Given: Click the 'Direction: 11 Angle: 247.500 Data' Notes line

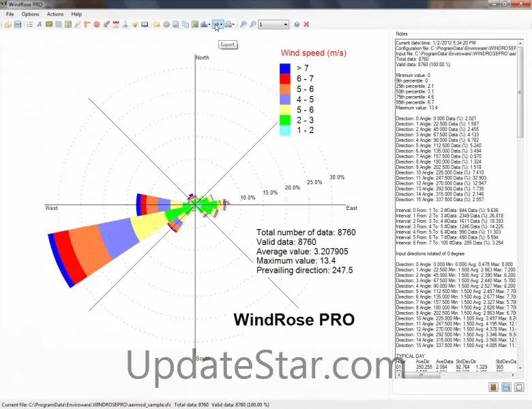Looking at the screenshot, I should [x=441, y=178].
